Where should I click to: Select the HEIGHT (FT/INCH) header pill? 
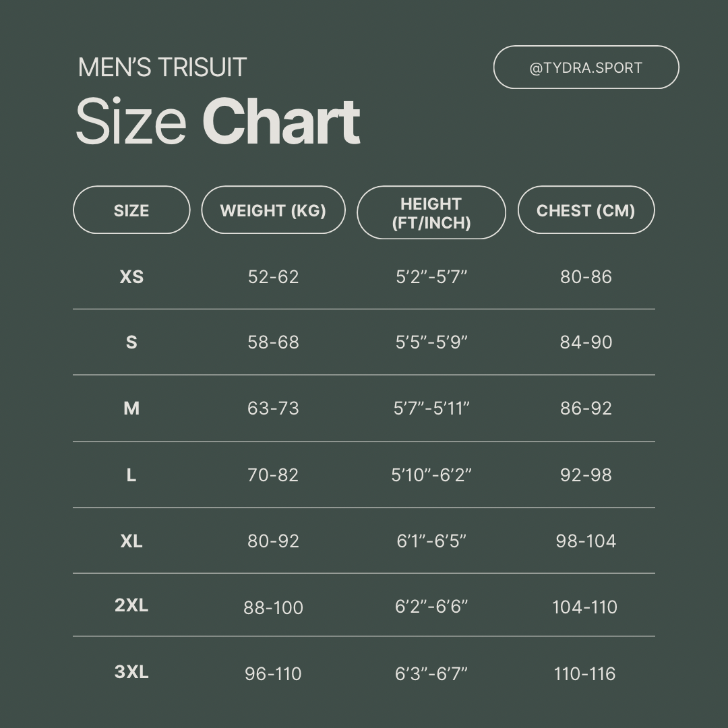(431, 213)
